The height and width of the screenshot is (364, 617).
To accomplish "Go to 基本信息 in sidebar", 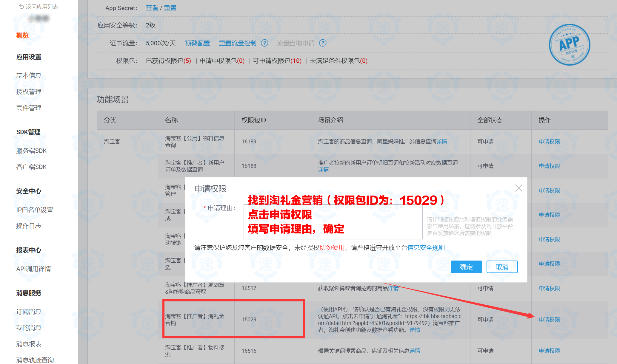I will click(29, 75).
